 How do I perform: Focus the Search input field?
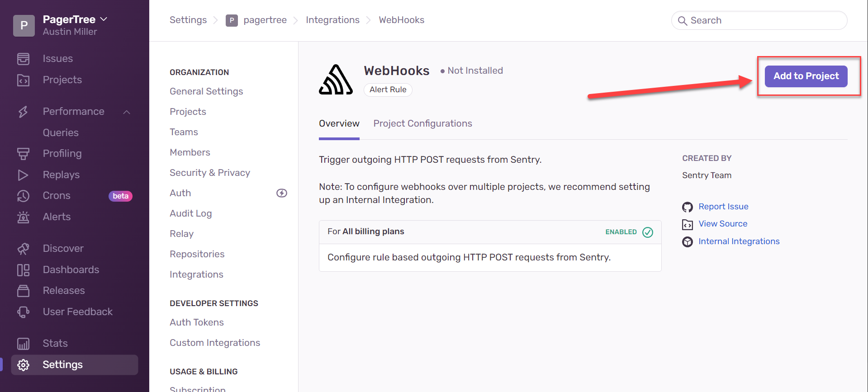759,20
